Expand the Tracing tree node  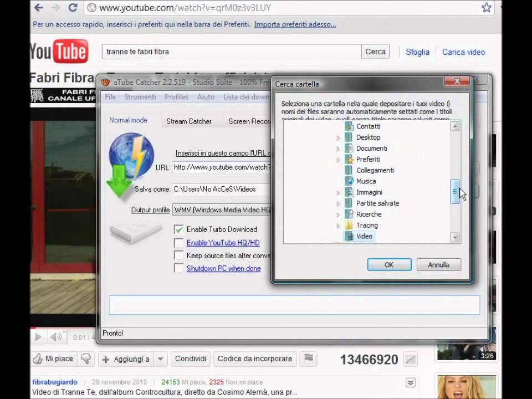(x=338, y=226)
